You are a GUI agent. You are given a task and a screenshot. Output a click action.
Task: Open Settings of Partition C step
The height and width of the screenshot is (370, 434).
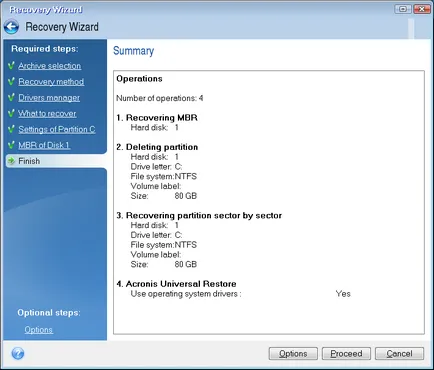[x=57, y=130]
